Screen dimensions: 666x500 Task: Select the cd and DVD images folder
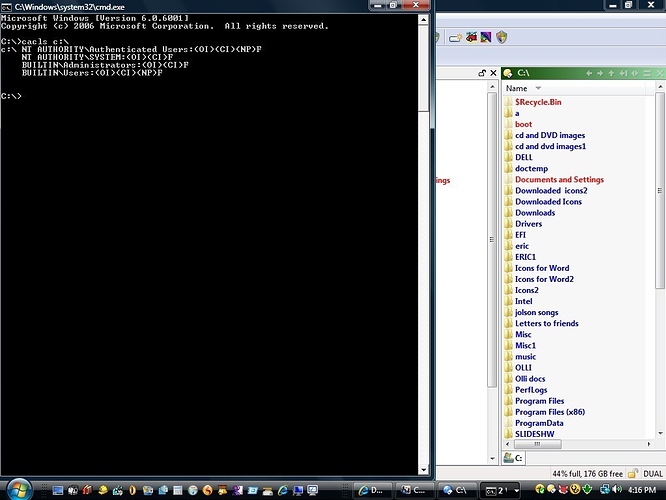550,136
